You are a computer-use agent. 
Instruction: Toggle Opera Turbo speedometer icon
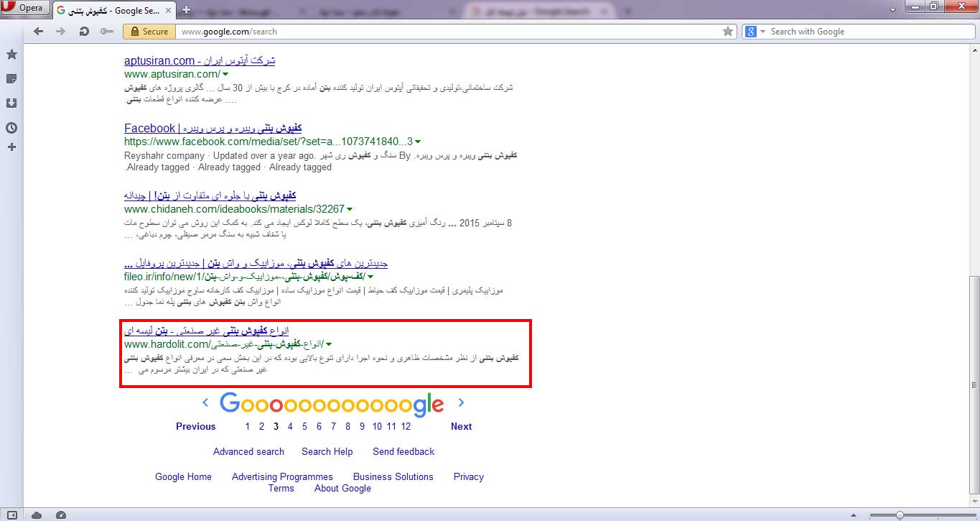[x=61, y=515]
